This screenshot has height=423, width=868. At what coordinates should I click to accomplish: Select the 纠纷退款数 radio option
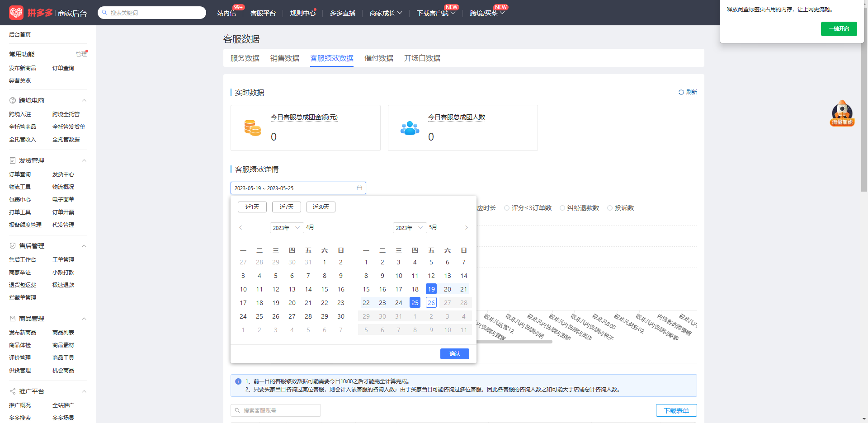point(562,208)
